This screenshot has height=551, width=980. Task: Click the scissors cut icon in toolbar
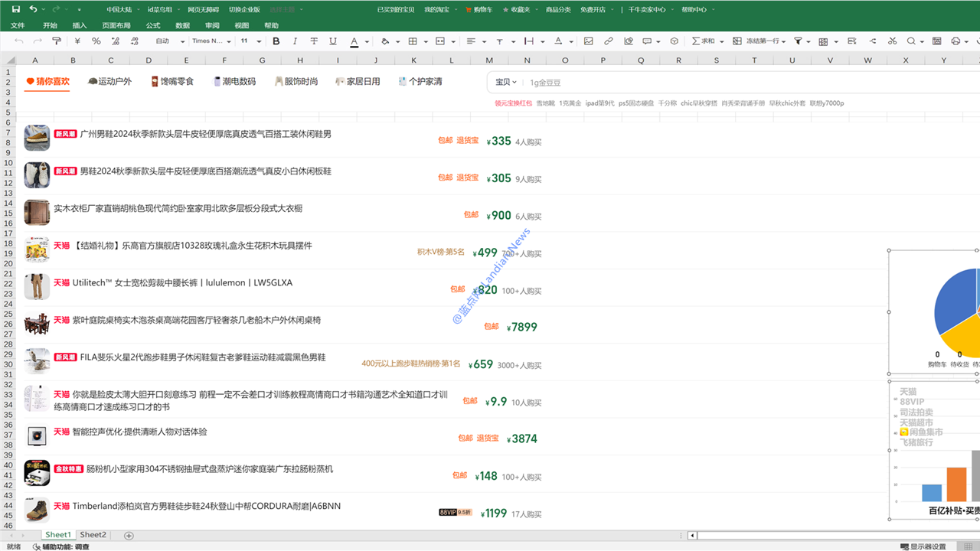pos(891,41)
